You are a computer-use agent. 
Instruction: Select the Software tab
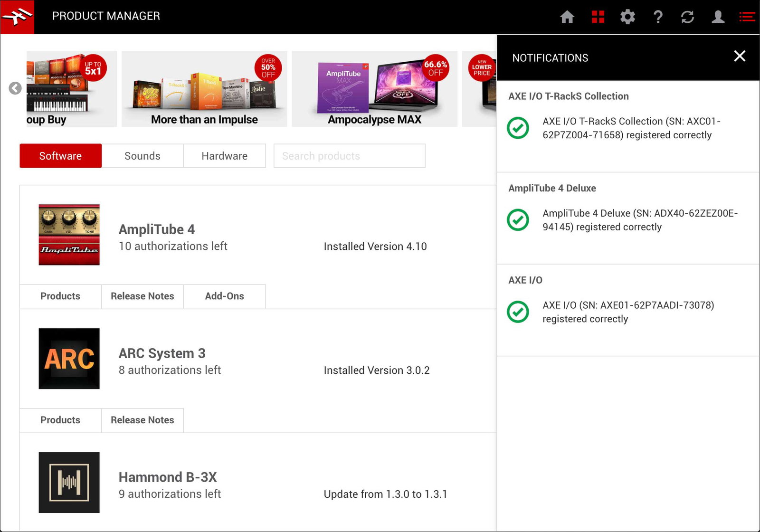point(60,156)
